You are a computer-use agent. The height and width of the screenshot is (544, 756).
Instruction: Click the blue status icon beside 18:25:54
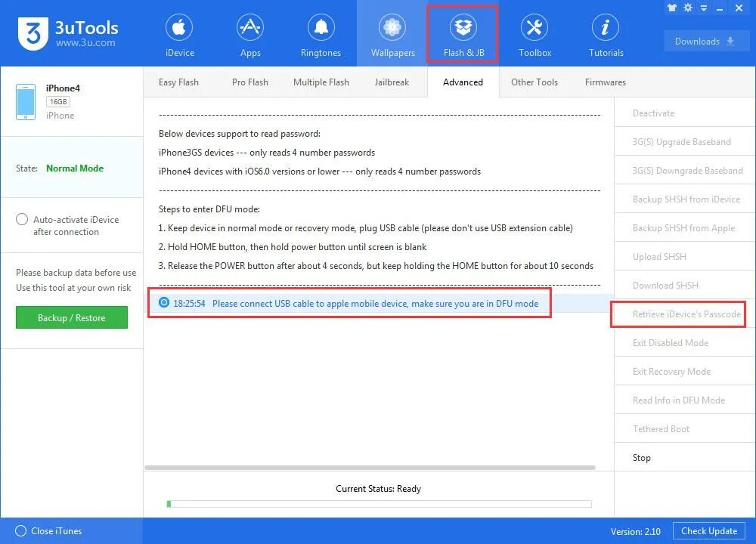click(164, 302)
